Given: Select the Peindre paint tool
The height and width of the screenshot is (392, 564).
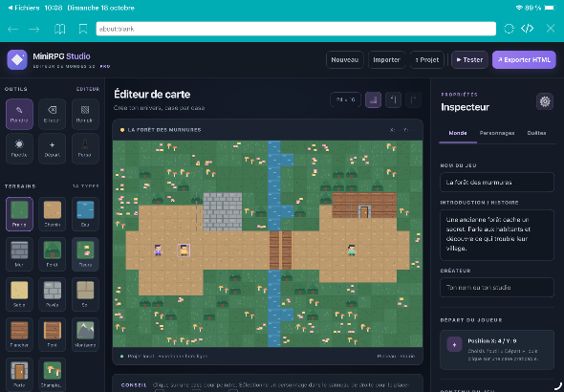Looking at the screenshot, I should [19, 114].
